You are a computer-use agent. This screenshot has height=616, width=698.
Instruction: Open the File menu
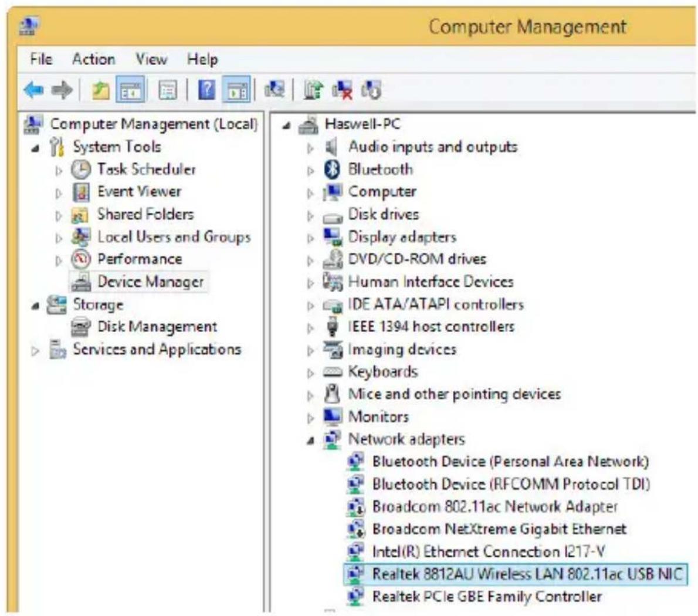click(41, 59)
